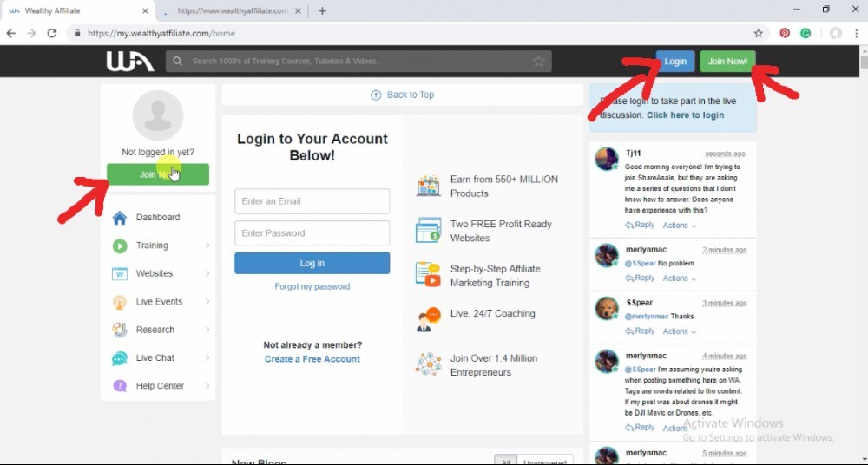Click the Research magnet icon
This screenshot has width=868, height=465.
tap(120, 330)
